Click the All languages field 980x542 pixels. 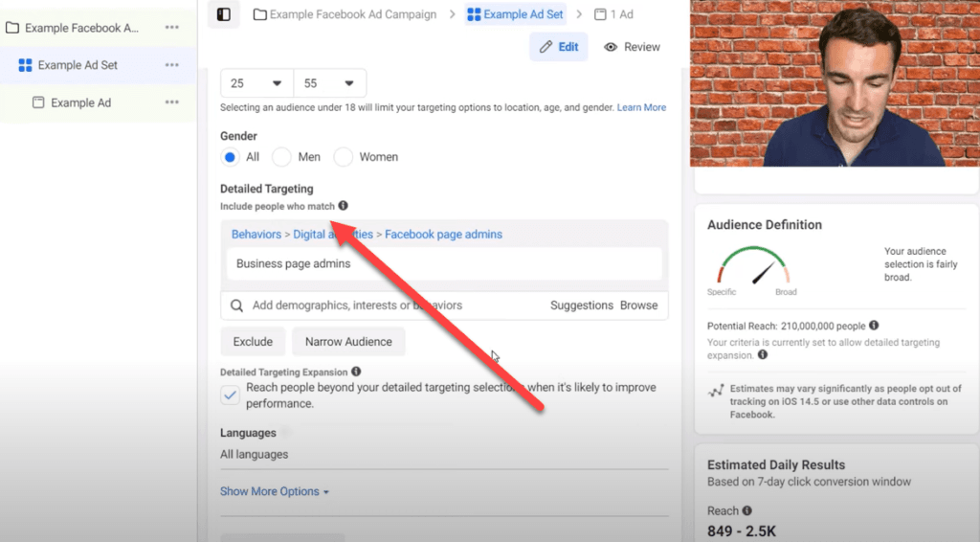(x=444, y=455)
